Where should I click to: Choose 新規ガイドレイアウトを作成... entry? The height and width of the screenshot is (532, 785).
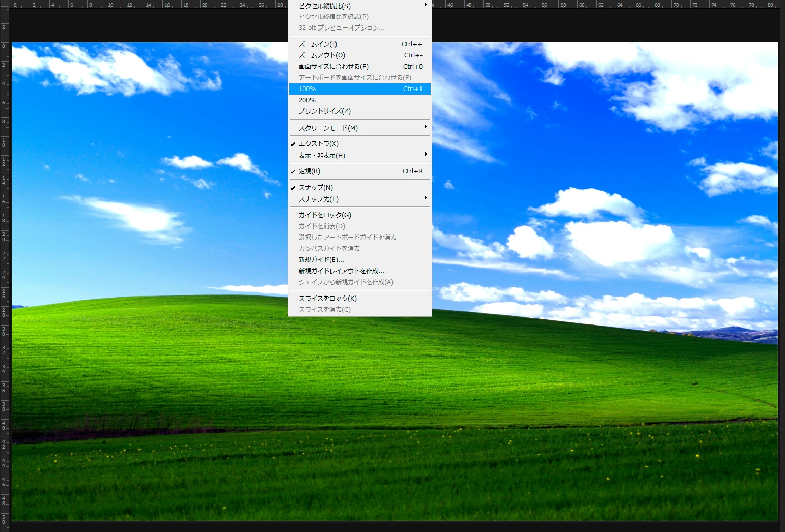360,271
